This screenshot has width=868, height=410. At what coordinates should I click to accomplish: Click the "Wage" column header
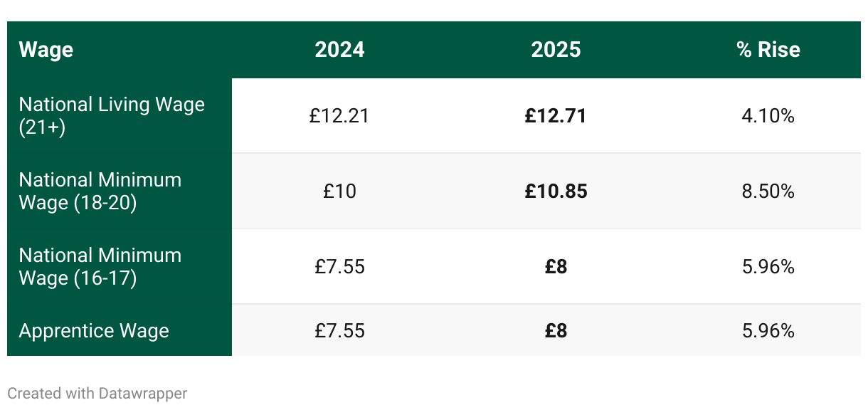[46, 50]
